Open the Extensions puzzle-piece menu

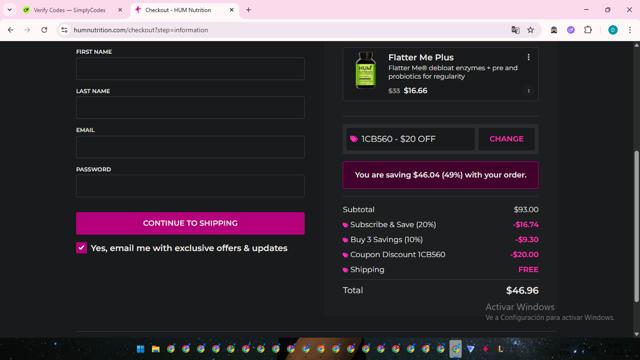point(588,30)
